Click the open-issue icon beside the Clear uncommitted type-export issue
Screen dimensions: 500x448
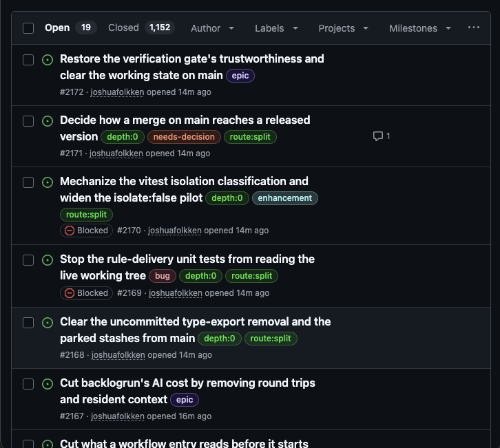click(48, 323)
